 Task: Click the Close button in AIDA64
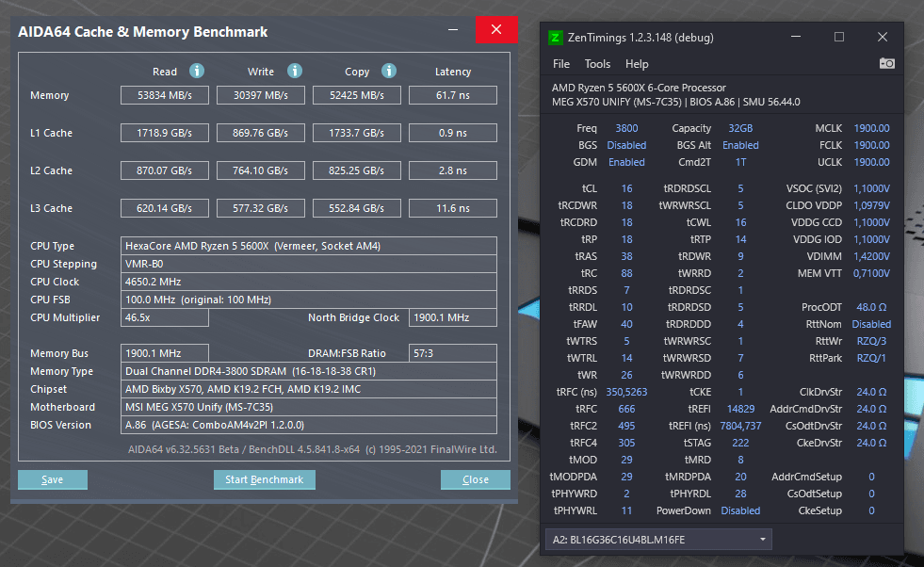point(476,479)
